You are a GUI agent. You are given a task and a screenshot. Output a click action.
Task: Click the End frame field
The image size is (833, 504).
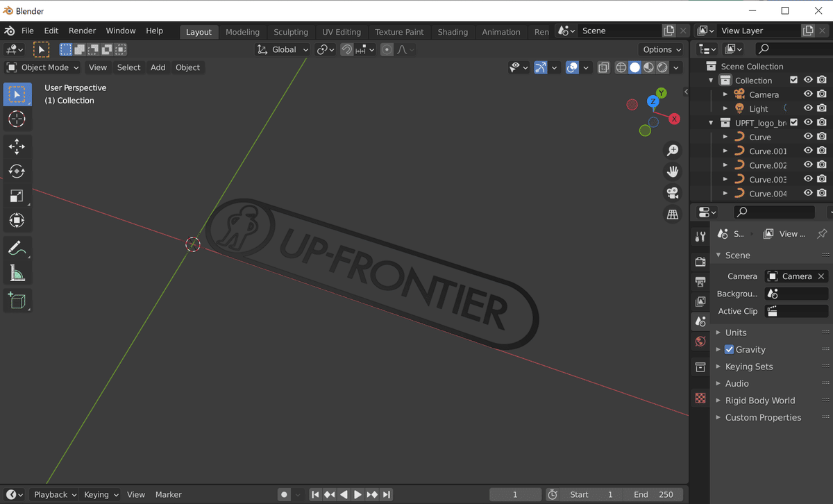pos(653,494)
